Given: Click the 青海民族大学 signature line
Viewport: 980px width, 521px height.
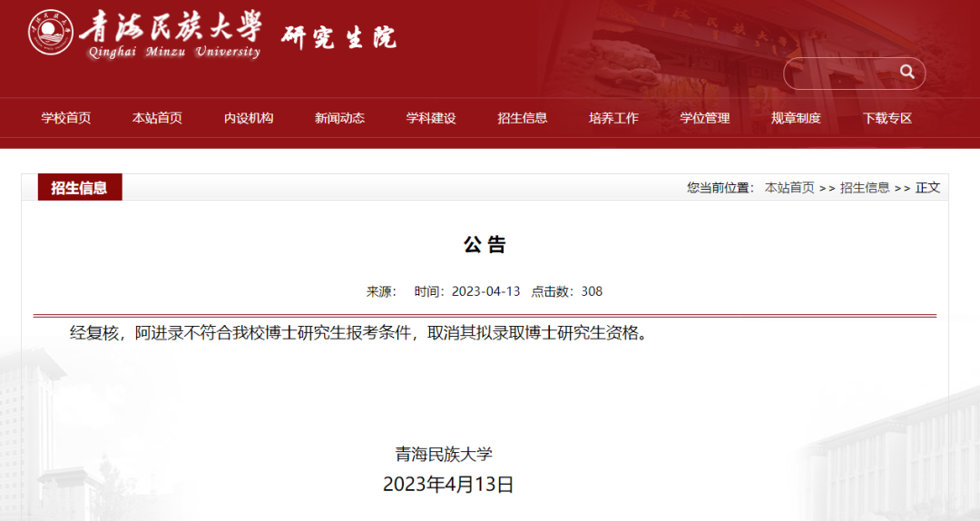Looking at the screenshot, I should (x=445, y=454).
